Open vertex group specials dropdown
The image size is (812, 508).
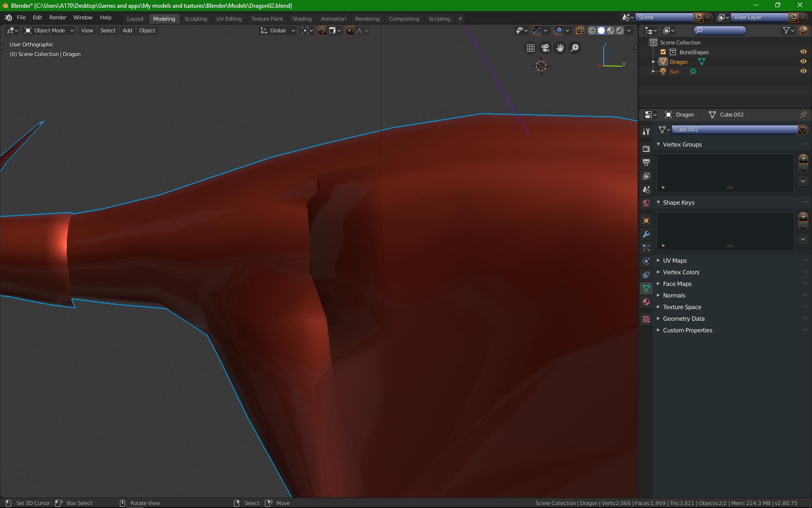pyautogui.click(x=803, y=181)
